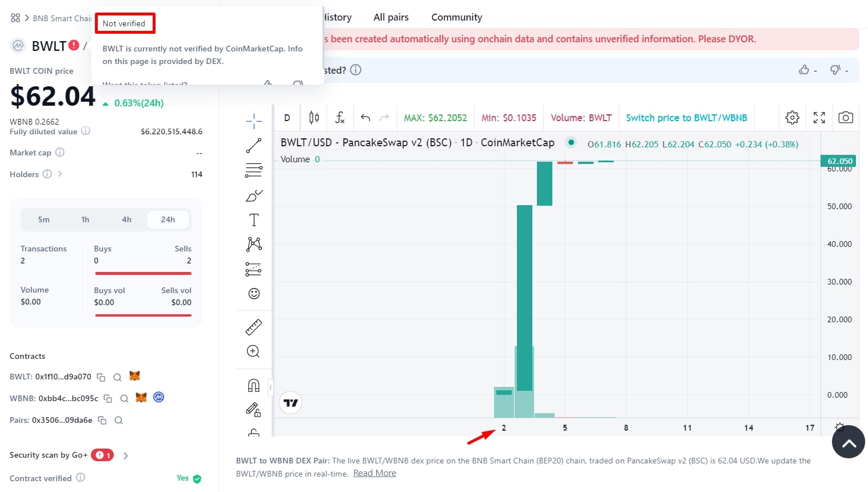The height and width of the screenshot is (492, 868).
Task: Open chart settings gear
Action: click(792, 118)
